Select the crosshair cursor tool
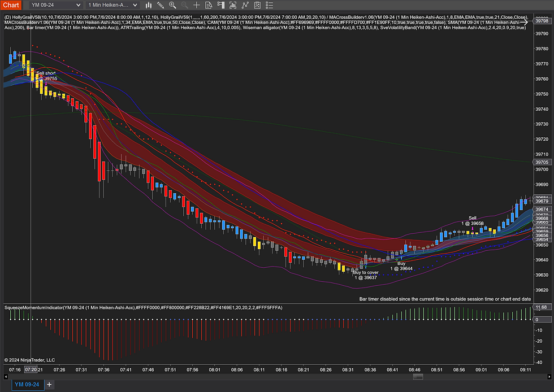This screenshot has height=392, width=554. [197, 5]
